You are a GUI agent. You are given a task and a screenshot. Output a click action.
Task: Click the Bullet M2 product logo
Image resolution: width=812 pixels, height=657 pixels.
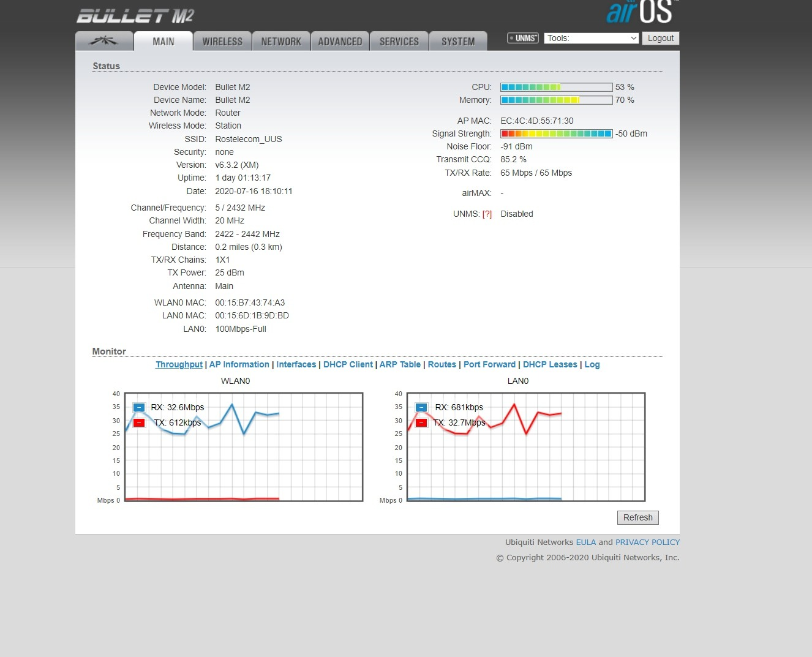tap(135, 16)
